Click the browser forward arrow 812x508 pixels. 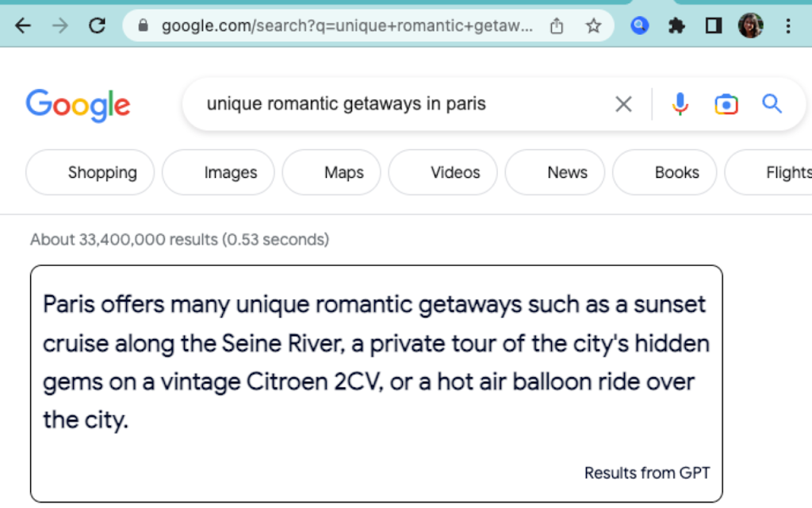click(x=59, y=26)
